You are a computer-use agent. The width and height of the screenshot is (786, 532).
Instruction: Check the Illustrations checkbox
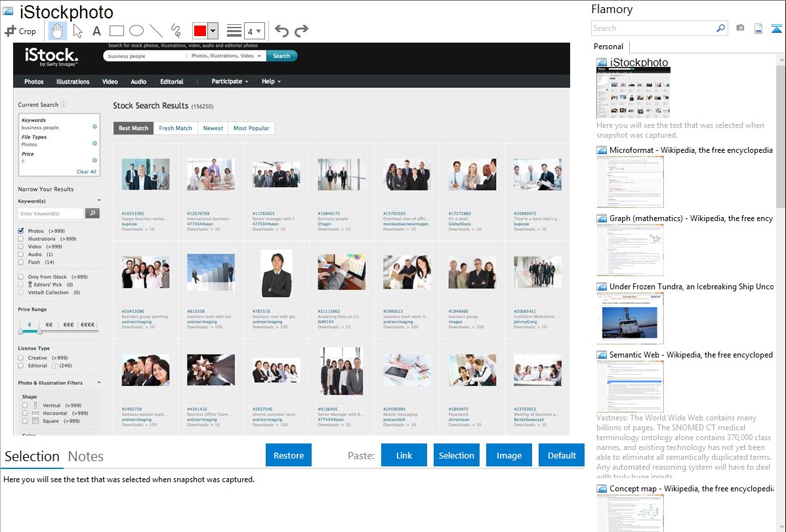[x=20, y=239]
